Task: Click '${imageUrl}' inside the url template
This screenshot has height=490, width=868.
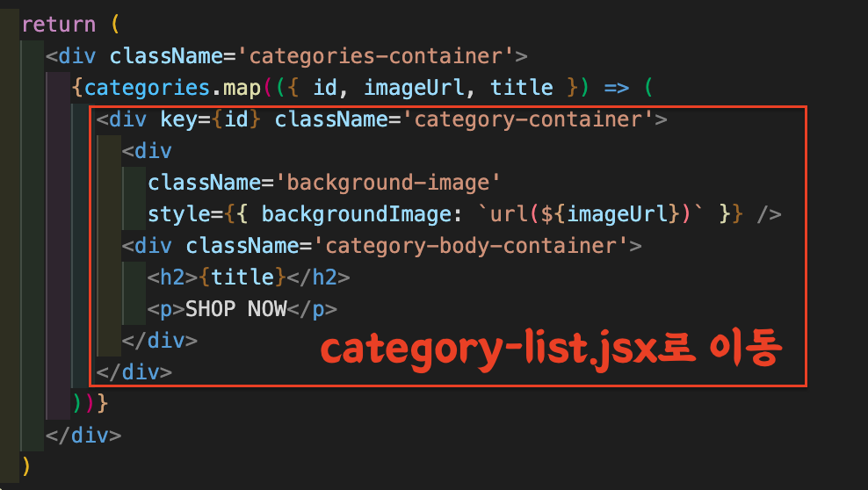Action: (611, 214)
